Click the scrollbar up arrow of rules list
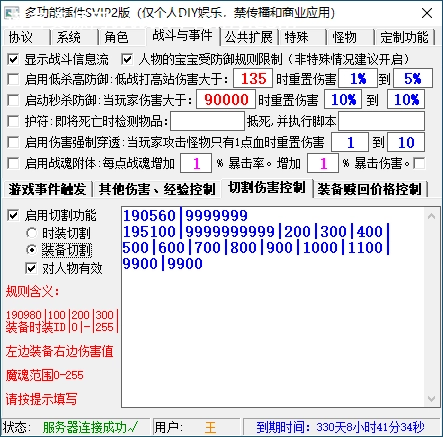 (x=431, y=216)
